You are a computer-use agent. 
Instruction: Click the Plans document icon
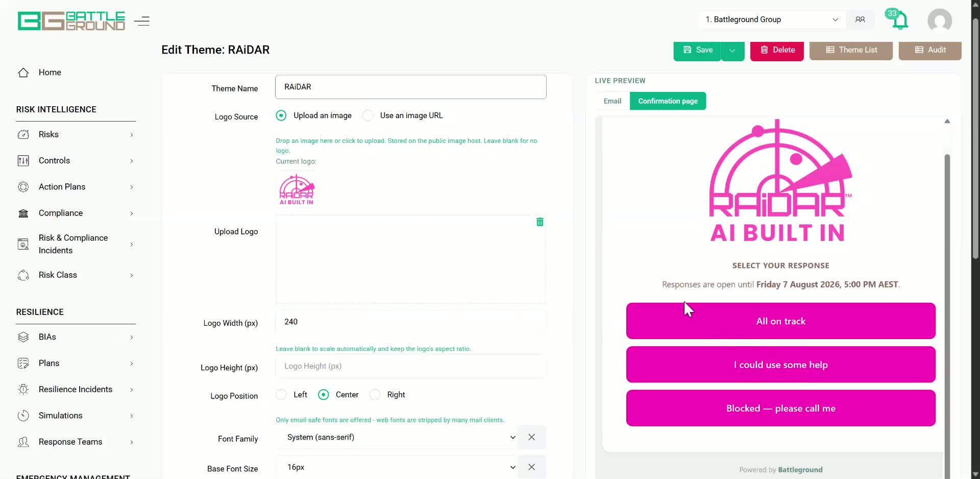pyautogui.click(x=23, y=363)
